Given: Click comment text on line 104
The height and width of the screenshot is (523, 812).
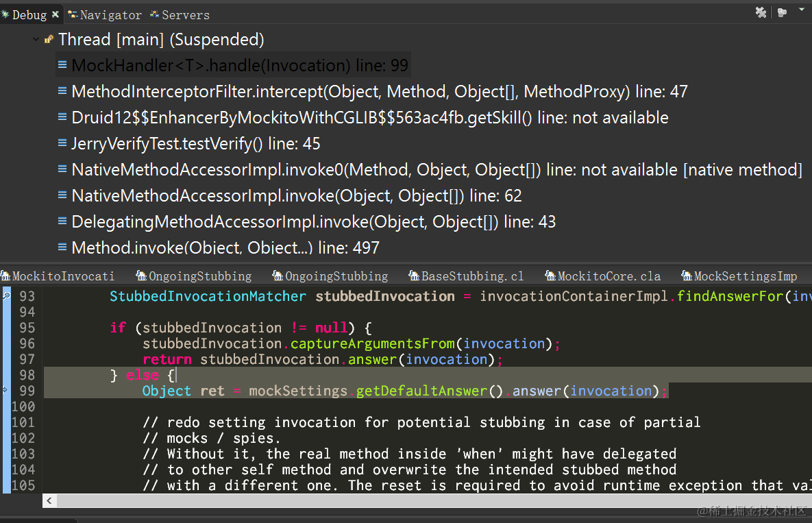Looking at the screenshot, I should (x=410, y=470).
